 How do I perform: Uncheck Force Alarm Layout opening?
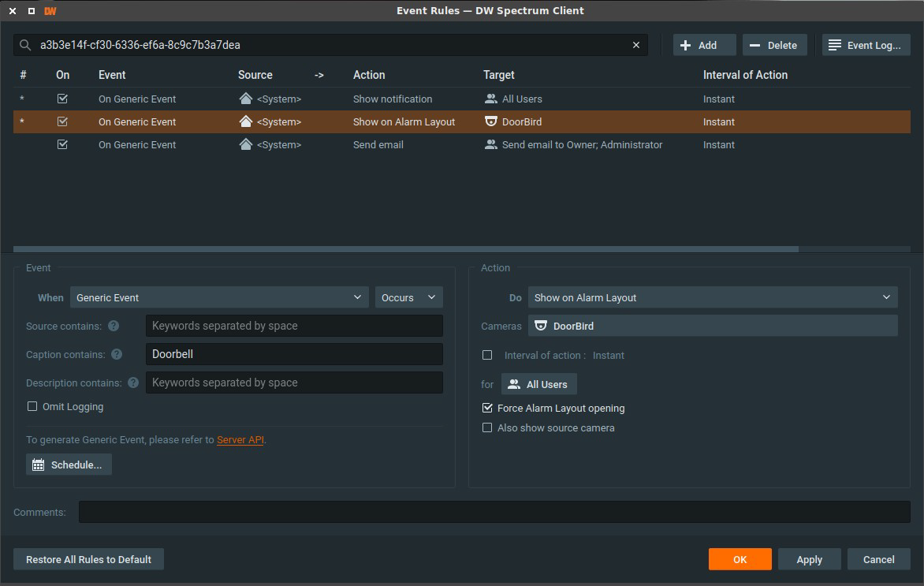(x=487, y=408)
